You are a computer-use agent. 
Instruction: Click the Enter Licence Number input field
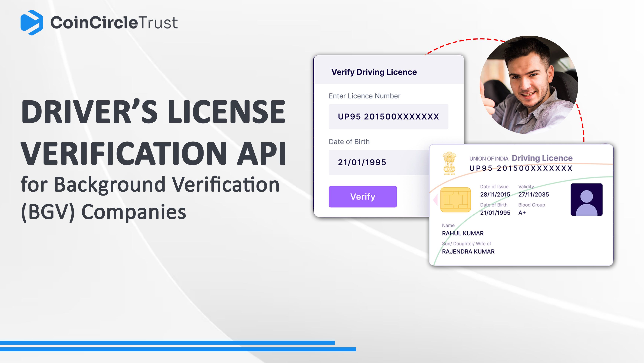pyautogui.click(x=388, y=117)
